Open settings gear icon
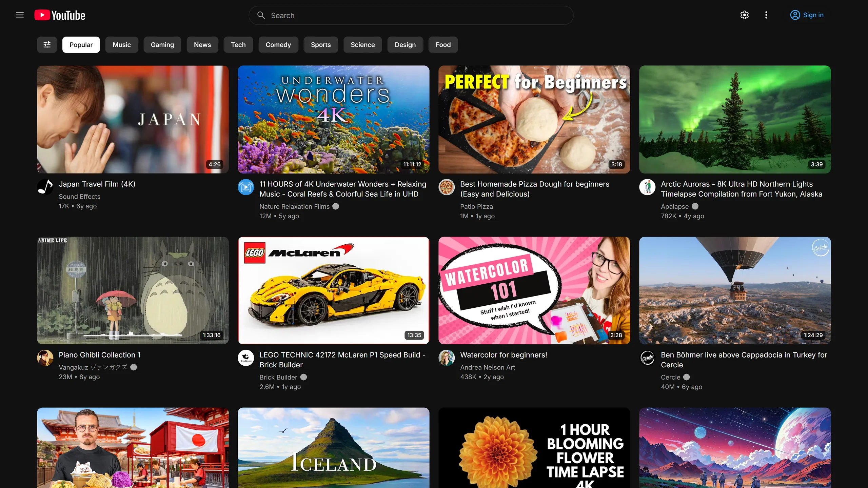The height and width of the screenshot is (488, 868). click(744, 15)
